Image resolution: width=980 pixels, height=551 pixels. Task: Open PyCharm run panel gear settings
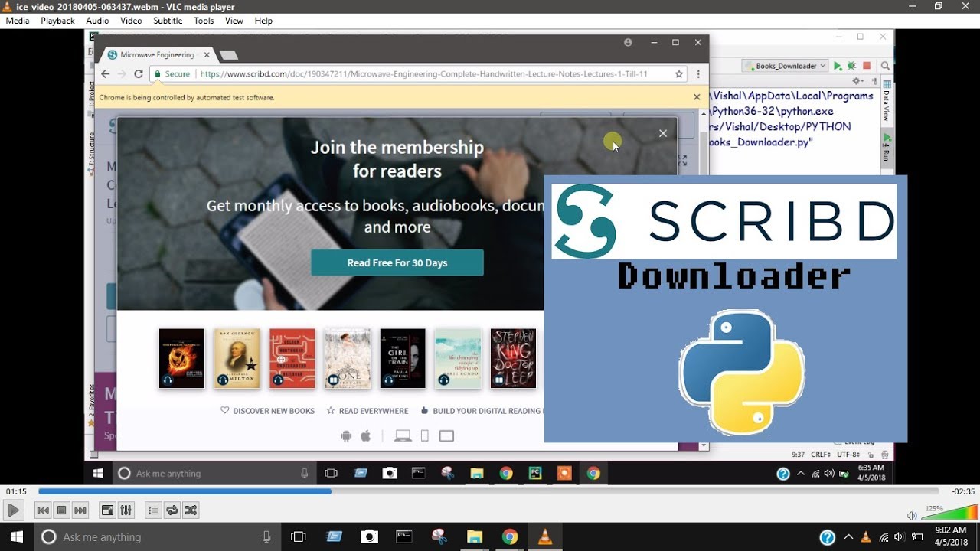(x=857, y=80)
